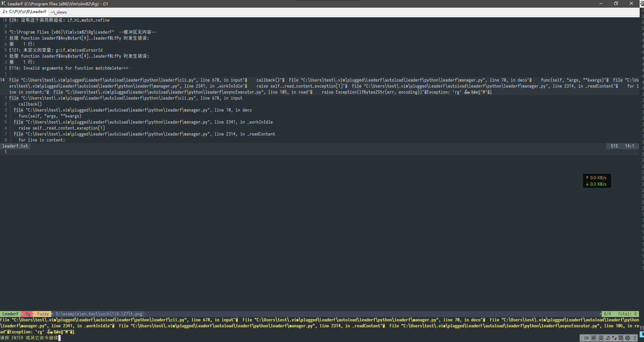Click the 拼 pinyin input mode icon
Screen dimensions: 644x342
point(594,338)
